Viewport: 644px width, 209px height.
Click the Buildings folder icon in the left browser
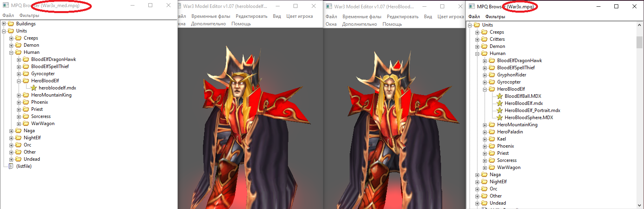point(11,24)
